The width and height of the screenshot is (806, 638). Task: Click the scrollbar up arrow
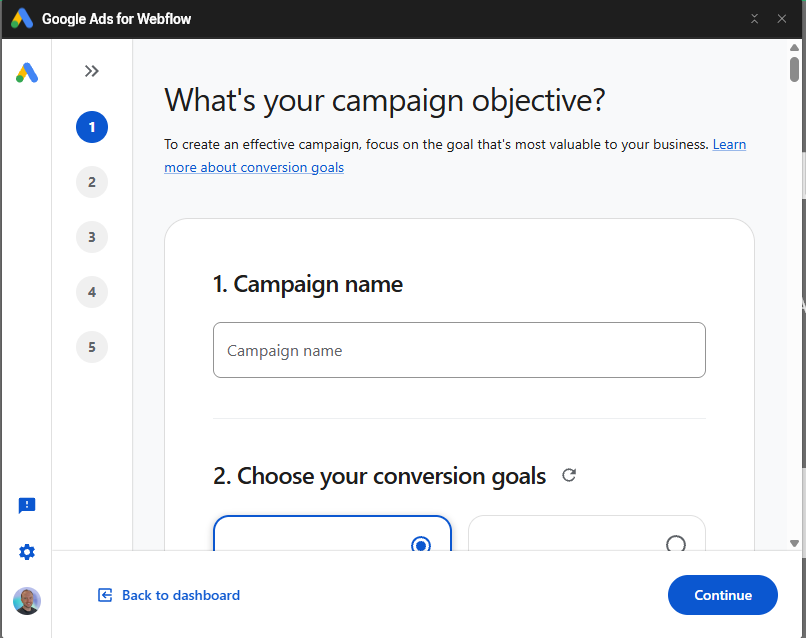tap(794, 47)
